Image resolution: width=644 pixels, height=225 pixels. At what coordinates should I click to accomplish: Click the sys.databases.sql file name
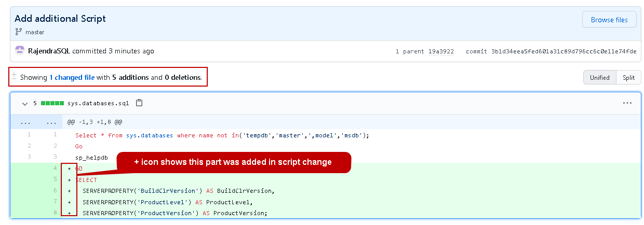tap(98, 104)
